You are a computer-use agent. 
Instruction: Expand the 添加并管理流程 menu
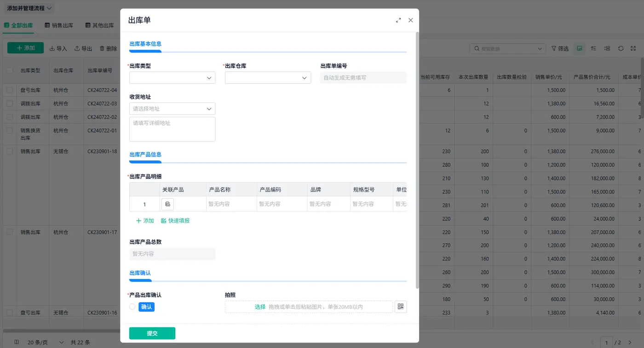tap(29, 8)
